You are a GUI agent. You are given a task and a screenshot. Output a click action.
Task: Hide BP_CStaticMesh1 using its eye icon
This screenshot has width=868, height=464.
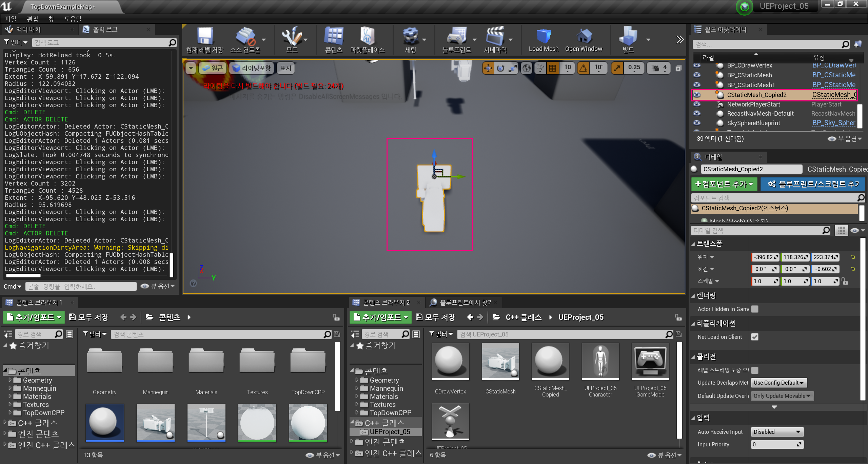pos(696,85)
